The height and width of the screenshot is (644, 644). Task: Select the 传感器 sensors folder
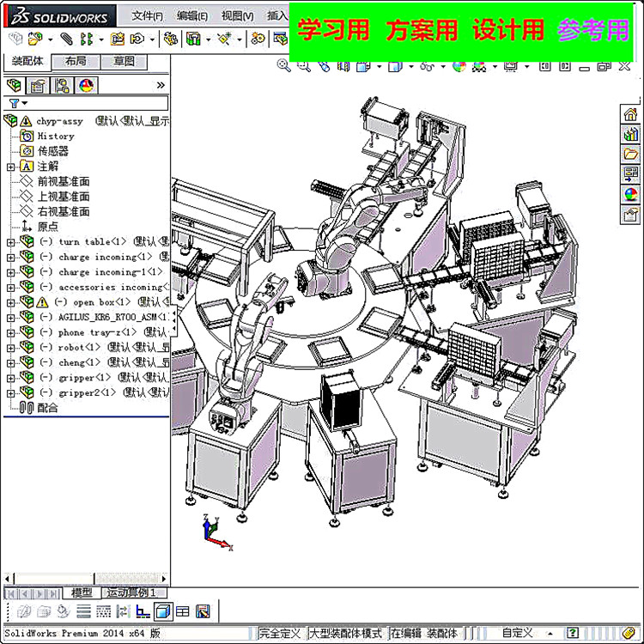click(53, 151)
